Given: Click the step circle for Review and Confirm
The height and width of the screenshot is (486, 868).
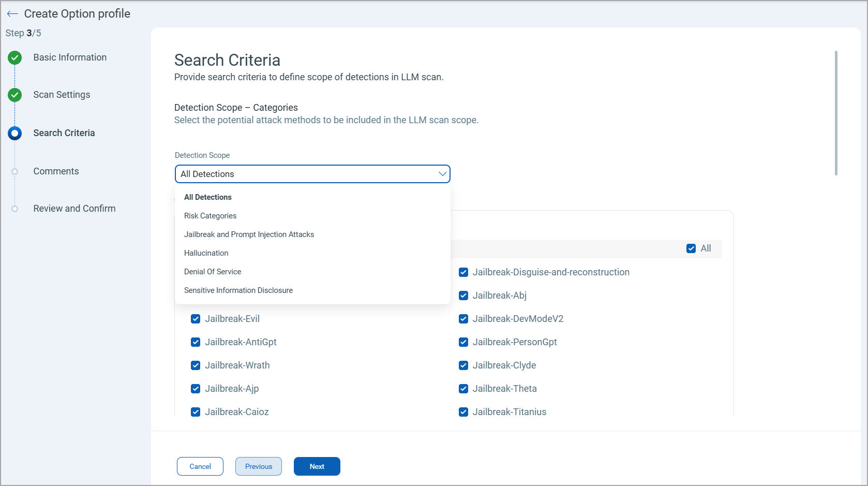Looking at the screenshot, I should coord(14,208).
